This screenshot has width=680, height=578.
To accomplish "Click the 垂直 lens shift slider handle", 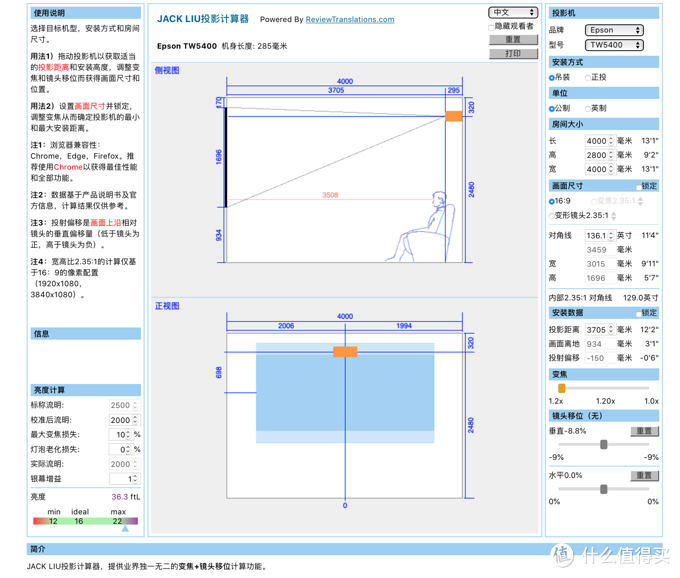I will (603, 444).
